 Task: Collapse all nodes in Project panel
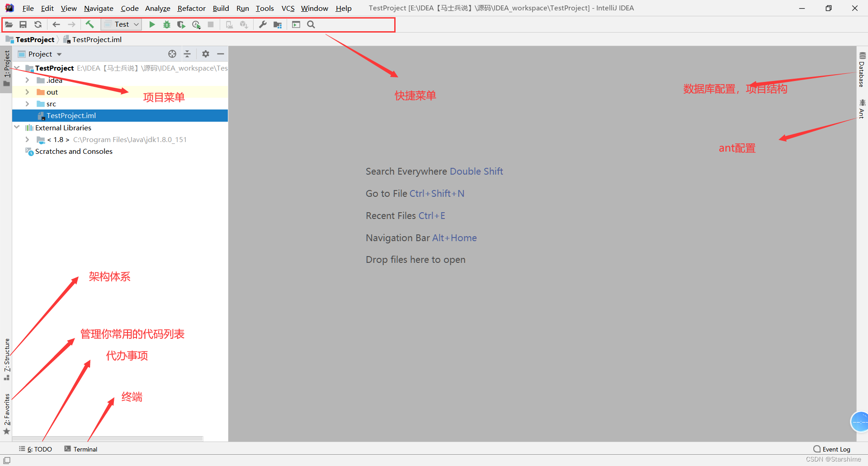tap(188, 53)
